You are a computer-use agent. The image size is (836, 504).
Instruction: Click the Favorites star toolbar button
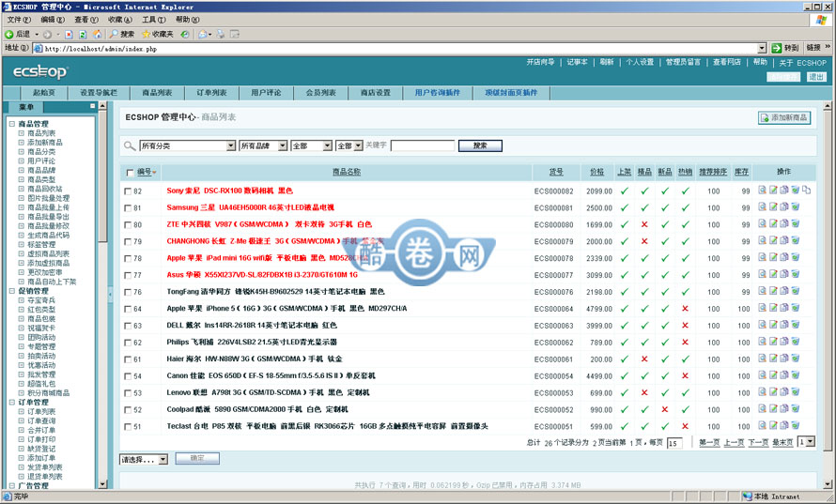coord(158,34)
